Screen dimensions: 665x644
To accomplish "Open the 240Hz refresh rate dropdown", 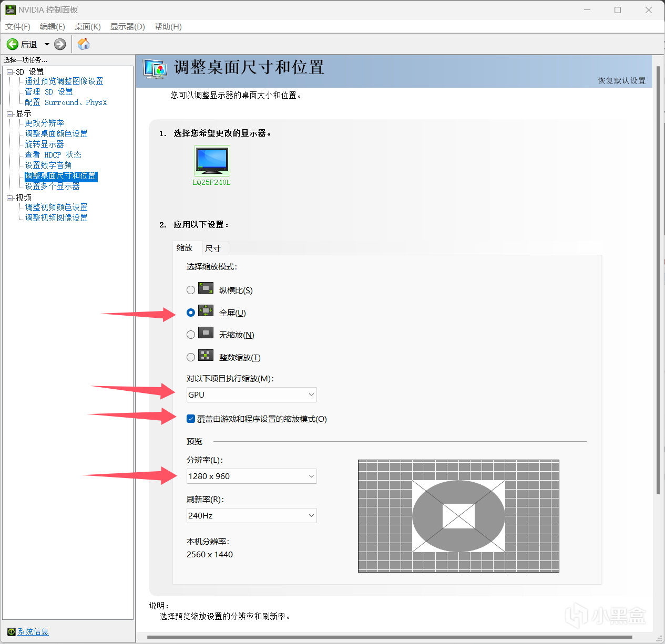I will [252, 515].
